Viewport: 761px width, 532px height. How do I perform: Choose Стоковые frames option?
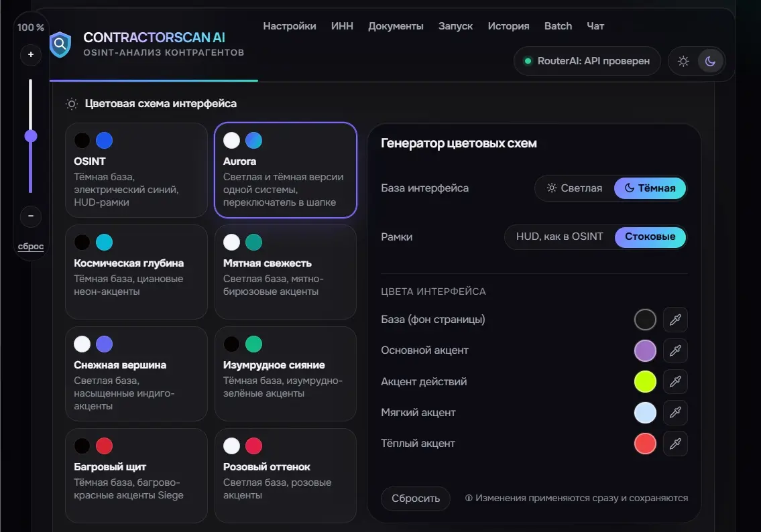650,237
